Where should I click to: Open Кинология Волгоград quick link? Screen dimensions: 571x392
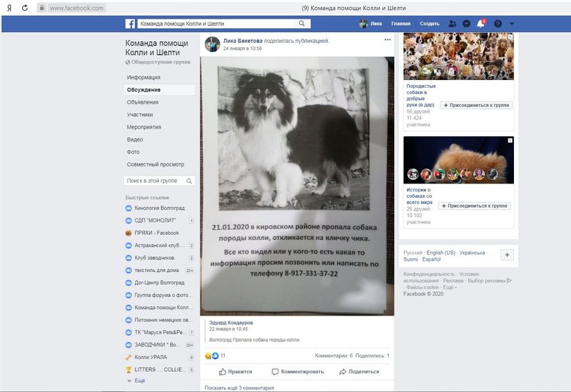(x=159, y=208)
